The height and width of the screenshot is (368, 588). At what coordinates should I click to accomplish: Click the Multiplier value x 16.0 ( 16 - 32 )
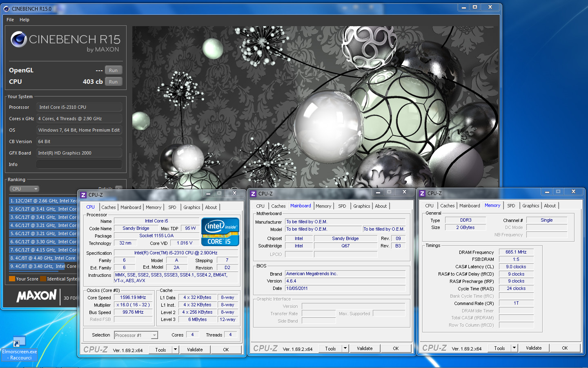click(x=133, y=305)
